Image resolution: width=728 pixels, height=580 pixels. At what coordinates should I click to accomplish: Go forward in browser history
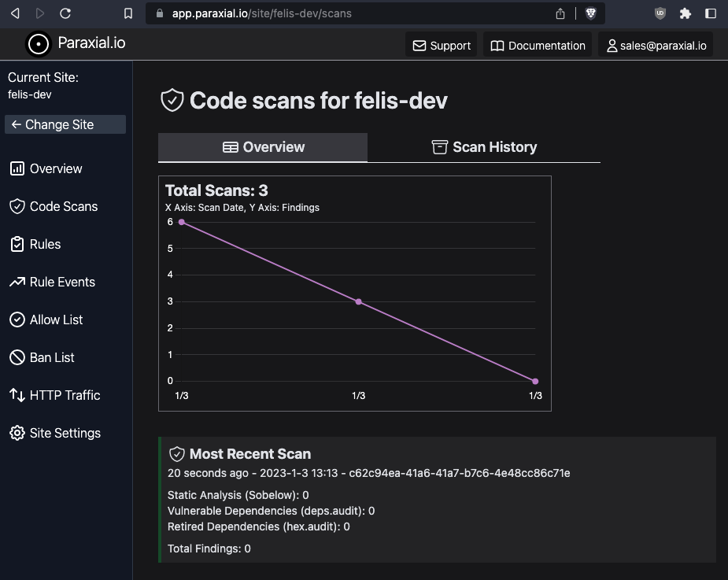40,13
